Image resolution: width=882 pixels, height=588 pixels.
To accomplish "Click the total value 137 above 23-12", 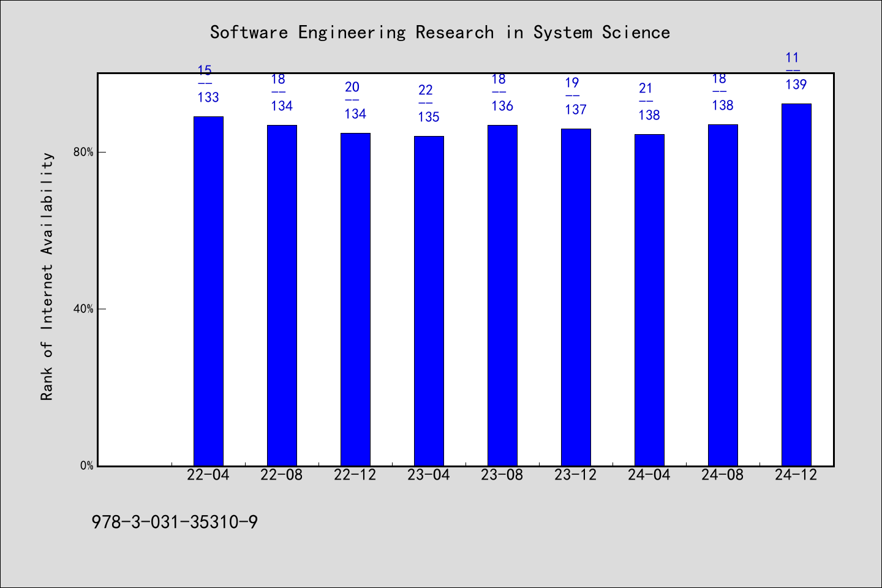I will coord(576,110).
